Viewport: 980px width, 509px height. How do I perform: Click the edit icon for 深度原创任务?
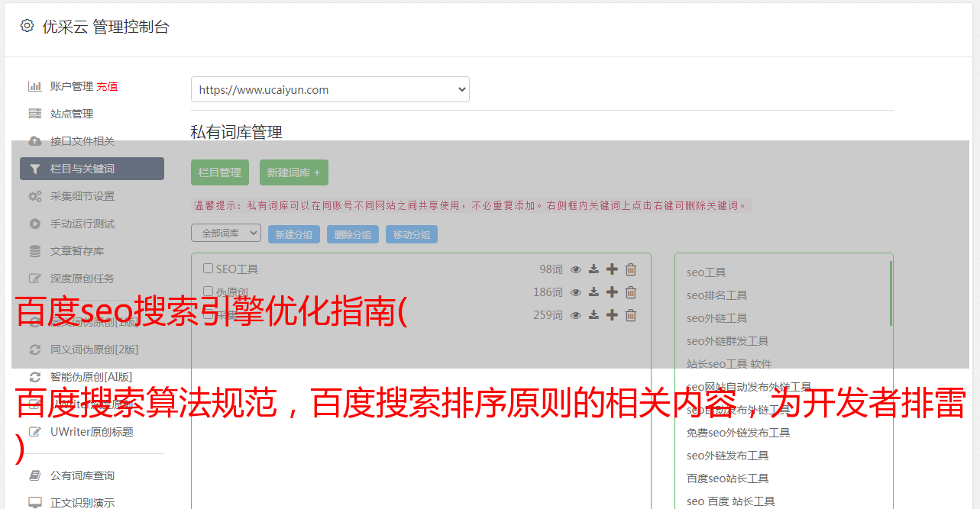[x=34, y=279]
